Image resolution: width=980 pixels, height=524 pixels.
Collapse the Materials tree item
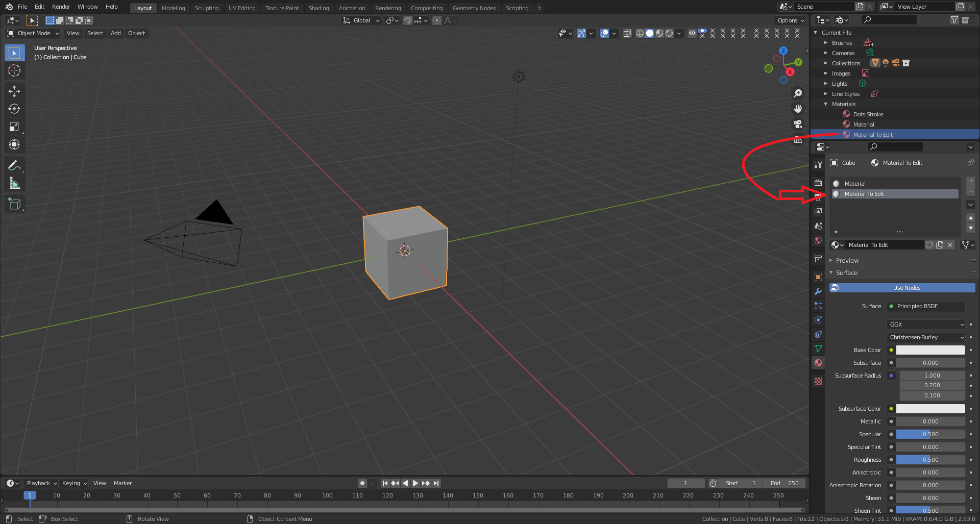click(826, 104)
